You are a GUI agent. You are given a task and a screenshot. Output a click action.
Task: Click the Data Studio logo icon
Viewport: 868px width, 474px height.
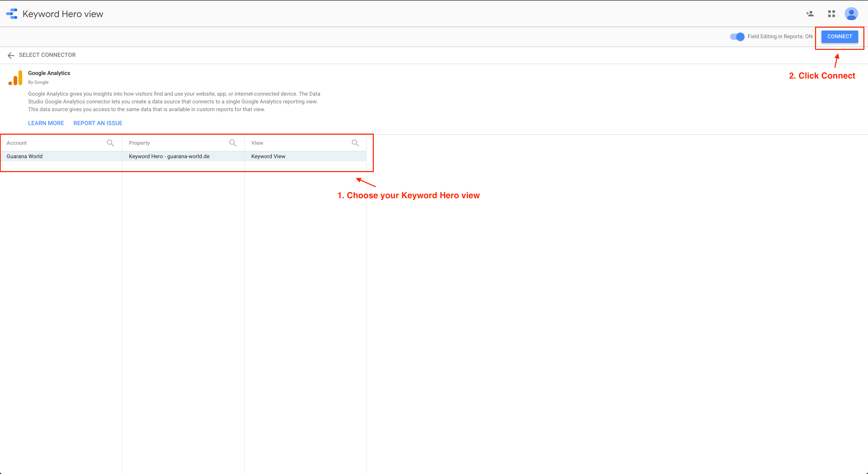point(12,14)
